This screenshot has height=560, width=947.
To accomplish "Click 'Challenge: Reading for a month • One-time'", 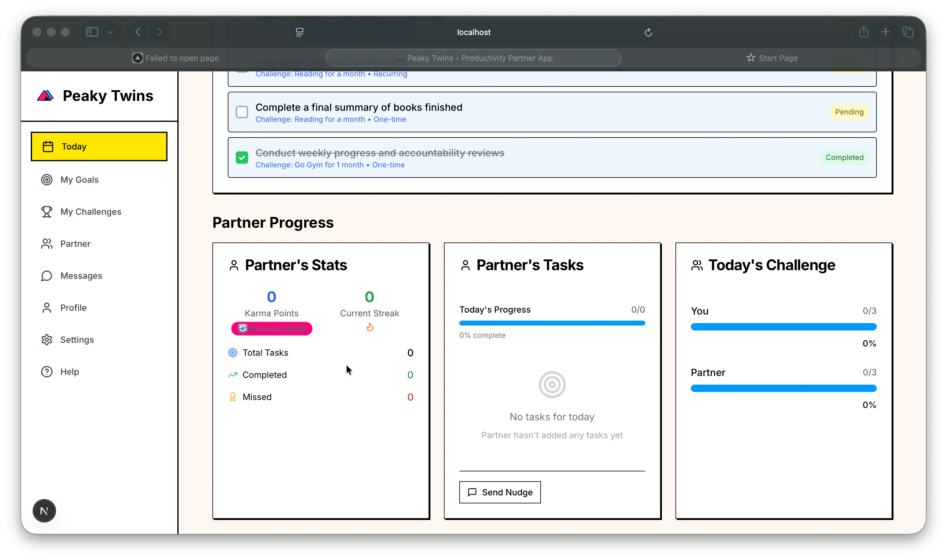I will coord(331,120).
